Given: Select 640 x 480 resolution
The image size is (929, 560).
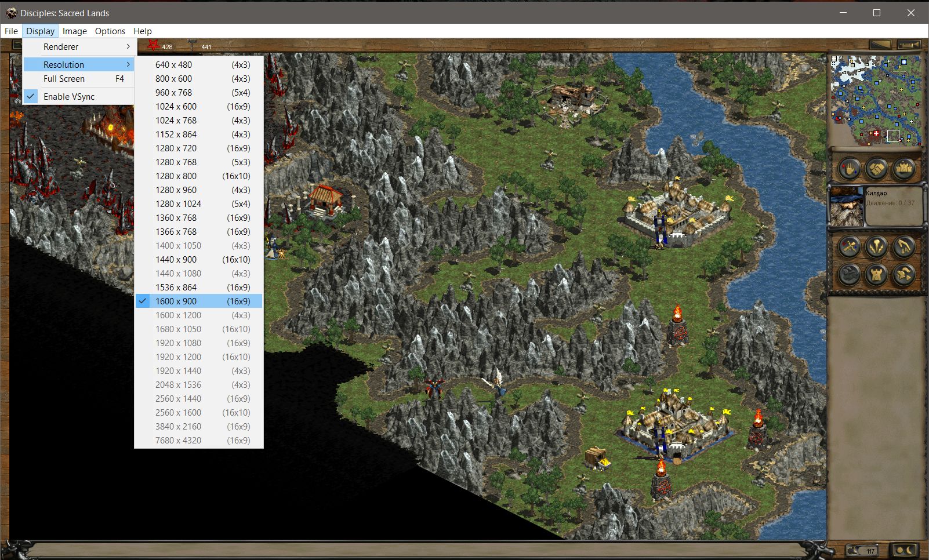Looking at the screenshot, I should pos(199,65).
